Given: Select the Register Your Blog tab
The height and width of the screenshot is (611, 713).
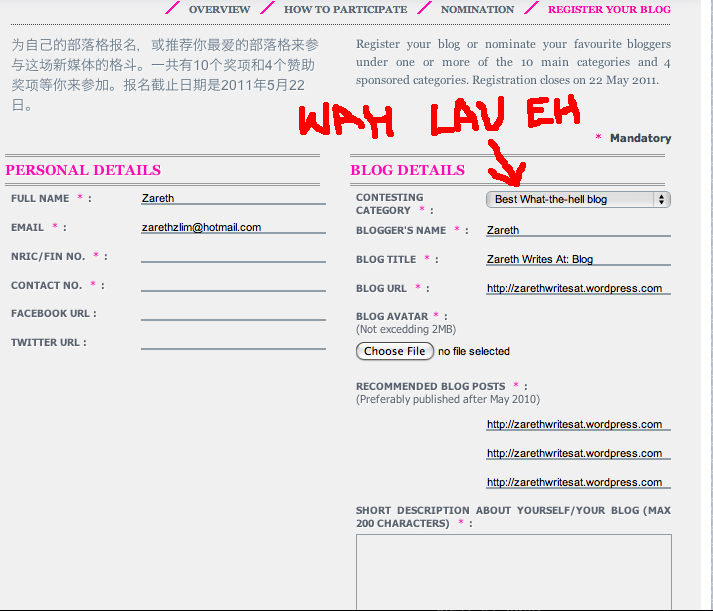Looking at the screenshot, I should 609,9.
